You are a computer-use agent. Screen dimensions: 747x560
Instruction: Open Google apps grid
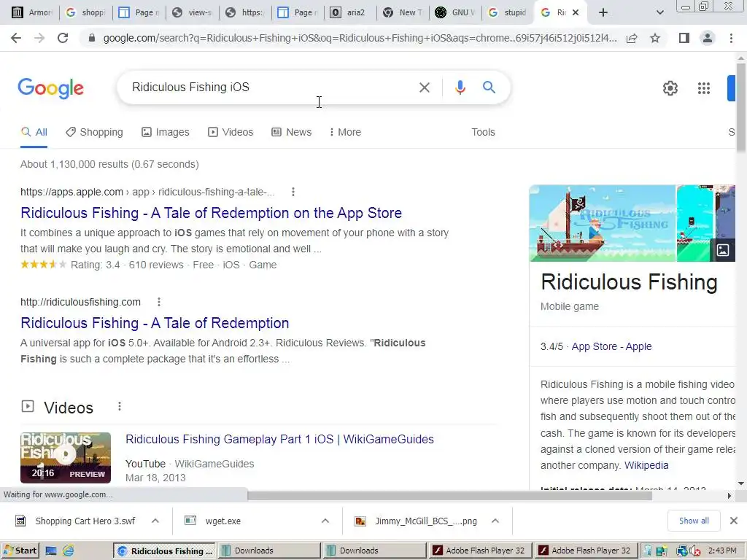pos(704,88)
